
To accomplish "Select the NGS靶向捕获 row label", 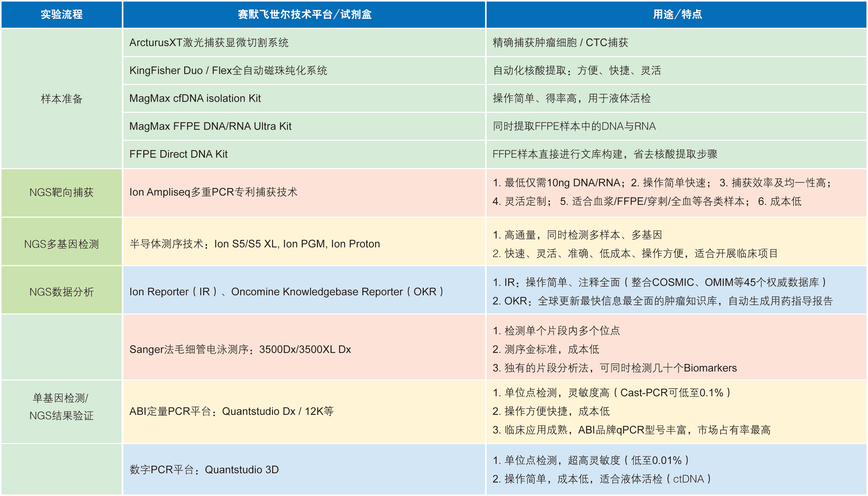I will 62,193.
